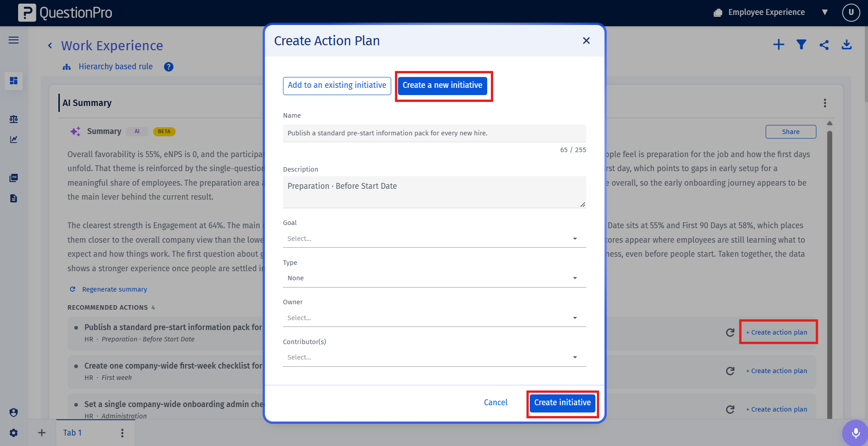Open the PDF library sidebar icon
This screenshot has height=446, width=868.
14,178
